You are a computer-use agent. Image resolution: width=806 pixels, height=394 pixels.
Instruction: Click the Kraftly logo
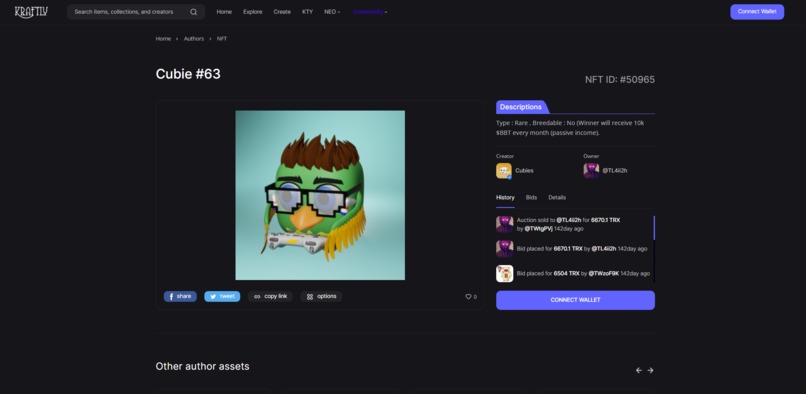pos(31,12)
